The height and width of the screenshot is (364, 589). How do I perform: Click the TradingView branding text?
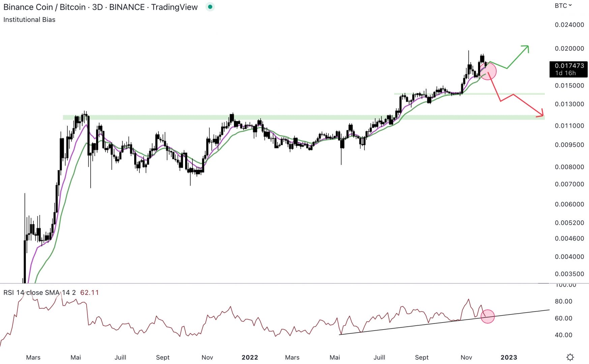point(175,7)
